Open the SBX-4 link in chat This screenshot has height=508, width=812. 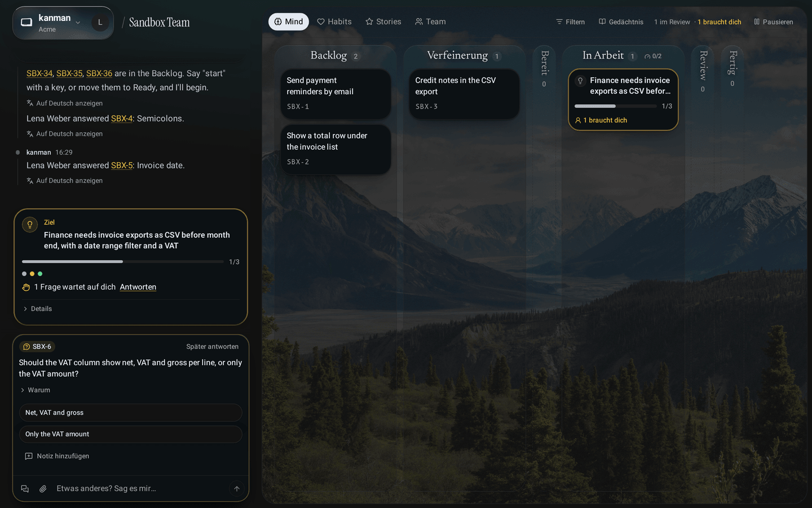pos(122,119)
